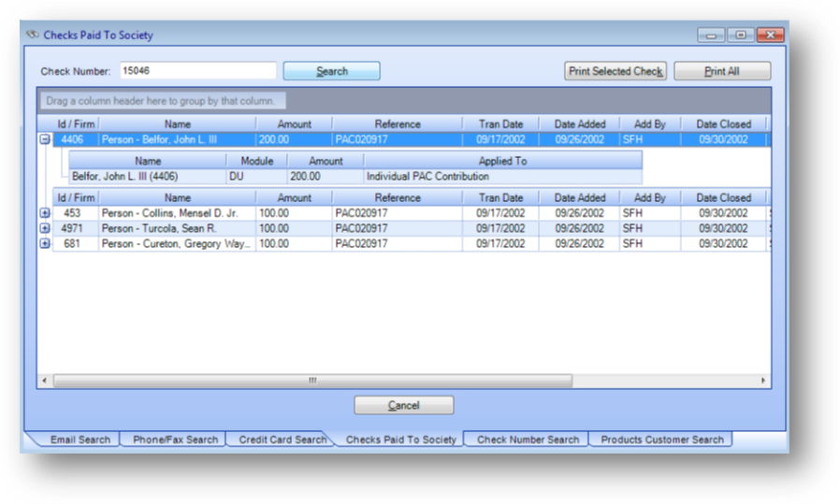Screen dimensions: 840x504
Task: Click the Cancel button
Action: (404, 405)
